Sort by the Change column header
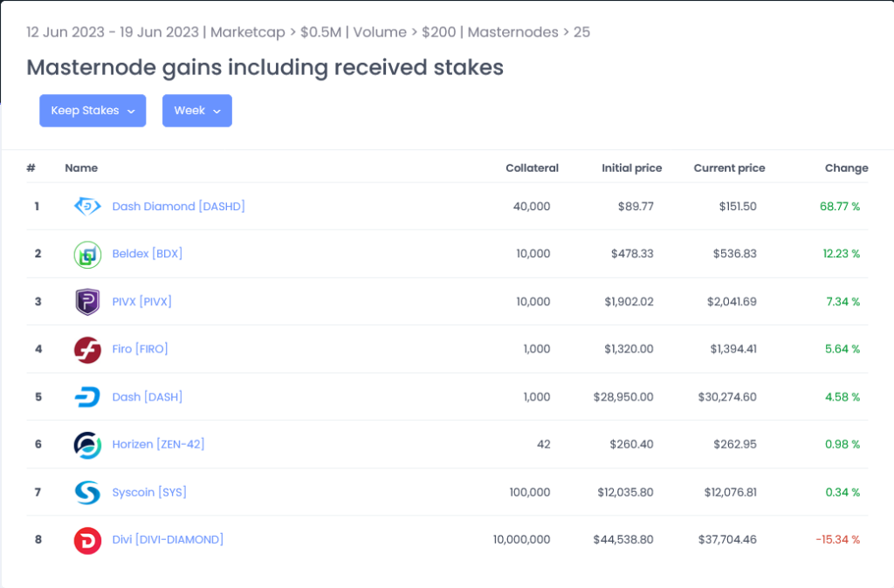The height and width of the screenshot is (588, 894). [846, 168]
